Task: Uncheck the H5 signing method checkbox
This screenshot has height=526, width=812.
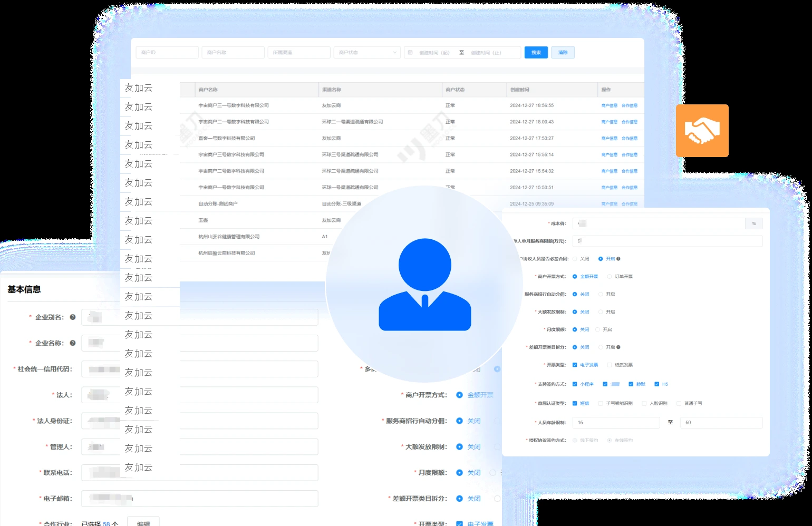Action: [x=656, y=384]
